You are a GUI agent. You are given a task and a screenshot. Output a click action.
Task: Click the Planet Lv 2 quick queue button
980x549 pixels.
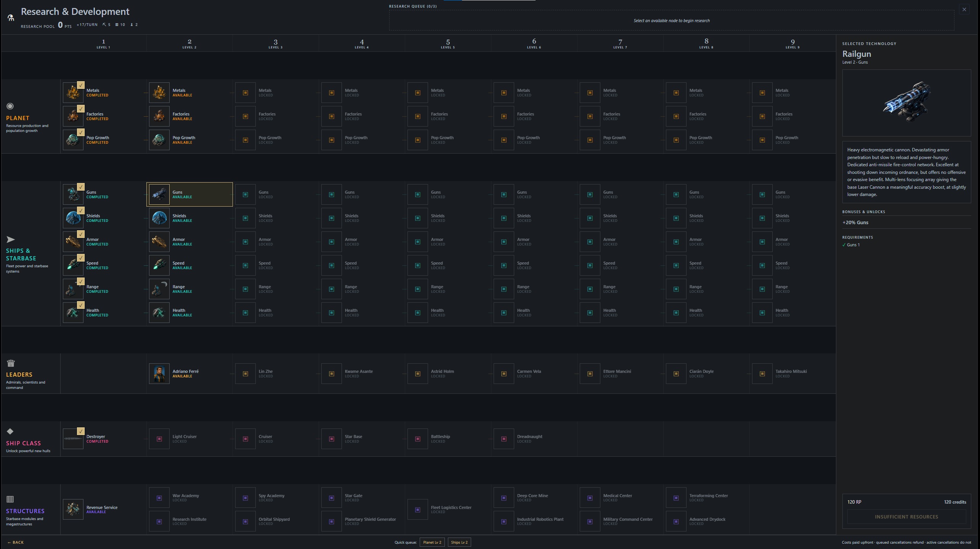click(x=432, y=542)
